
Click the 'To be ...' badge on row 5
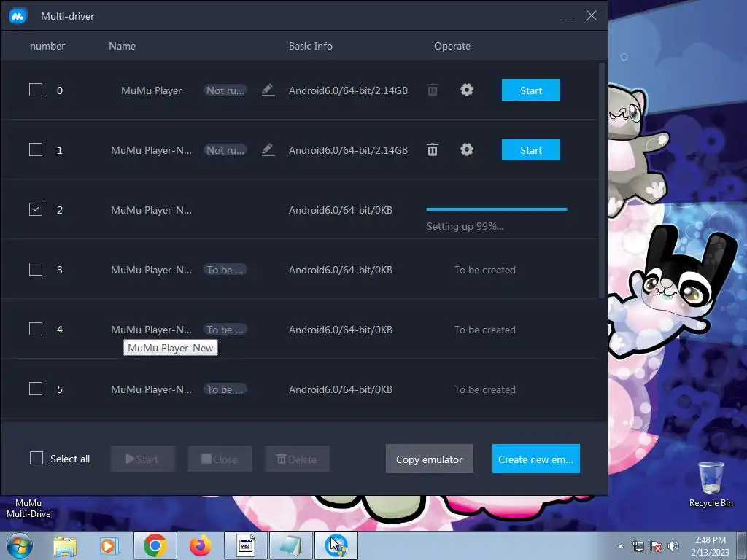[225, 389]
